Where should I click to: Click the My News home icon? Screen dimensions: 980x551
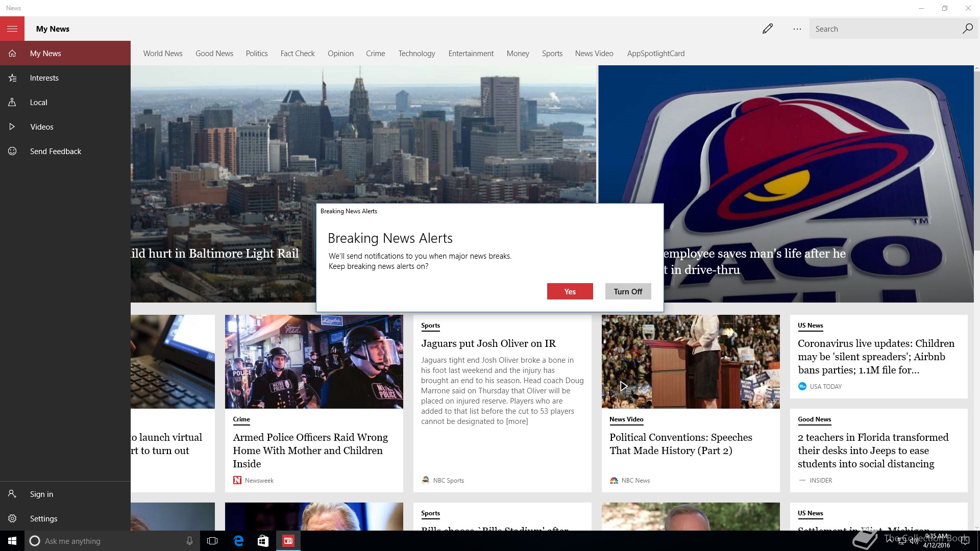pos(12,53)
